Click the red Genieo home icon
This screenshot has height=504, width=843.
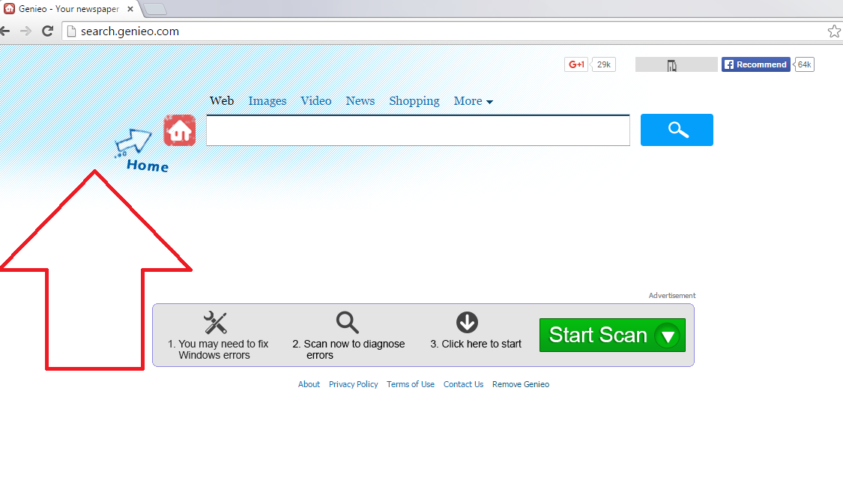click(x=180, y=130)
